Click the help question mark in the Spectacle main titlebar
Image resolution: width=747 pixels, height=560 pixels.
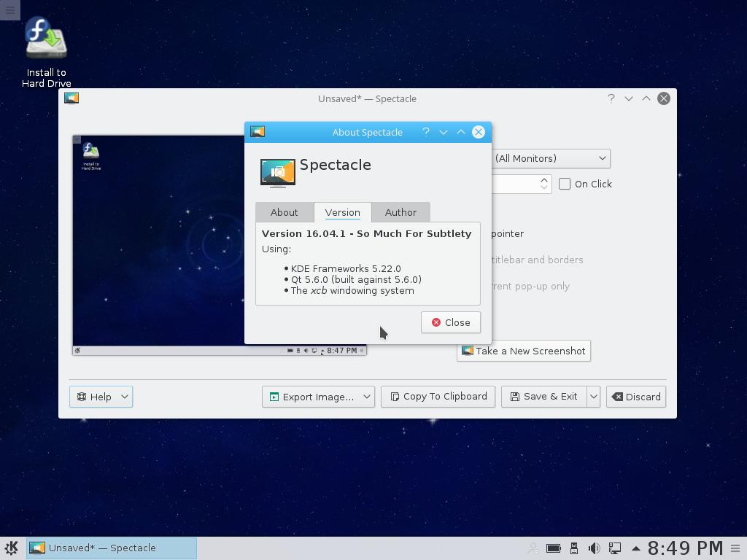click(611, 98)
